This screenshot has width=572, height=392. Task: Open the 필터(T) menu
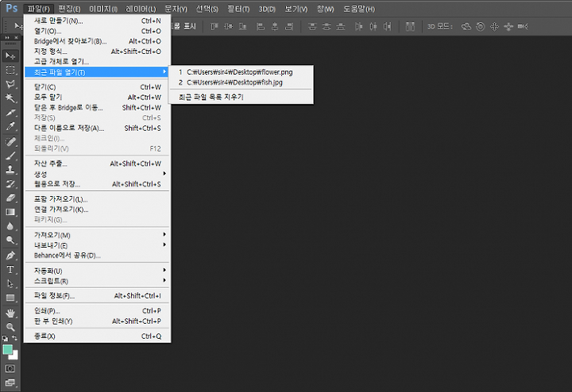[238, 9]
